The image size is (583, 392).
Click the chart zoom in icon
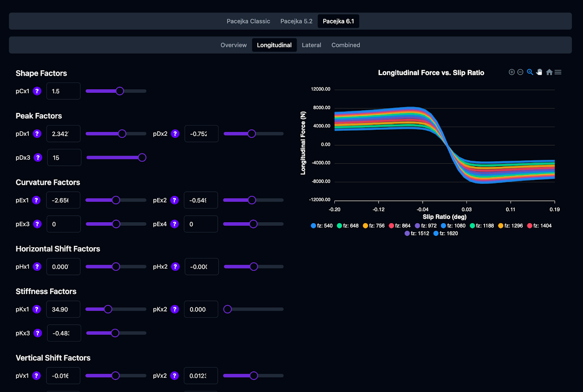click(x=511, y=72)
